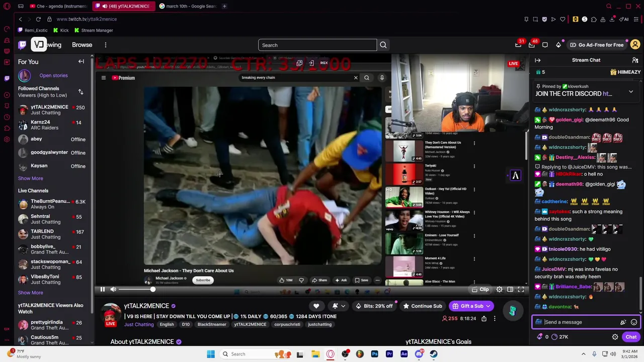The width and height of the screenshot is (644, 362).
Task: Launch Photoshop from the taskbar
Action: click(x=374, y=354)
